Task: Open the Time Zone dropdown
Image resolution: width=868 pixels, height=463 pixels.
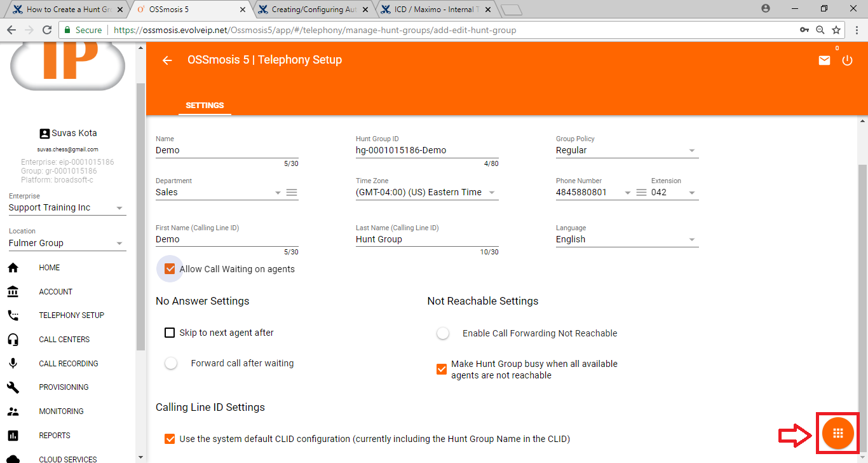Action: pos(491,193)
